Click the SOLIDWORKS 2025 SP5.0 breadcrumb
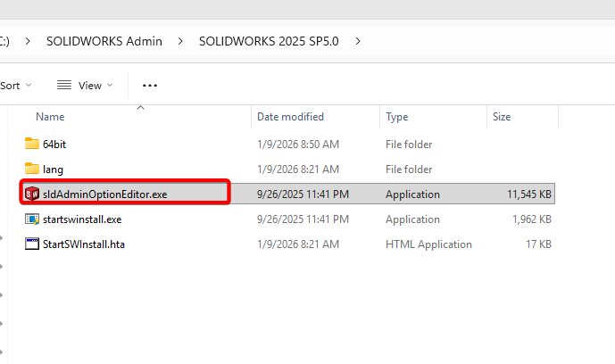The width and height of the screenshot is (615, 364). (269, 41)
